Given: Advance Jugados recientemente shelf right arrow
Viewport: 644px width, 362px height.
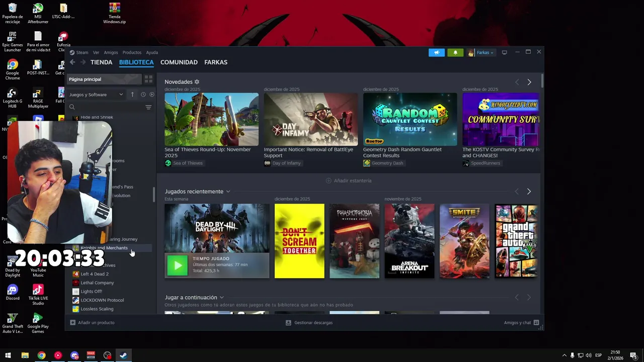Looking at the screenshot, I should pos(529,192).
